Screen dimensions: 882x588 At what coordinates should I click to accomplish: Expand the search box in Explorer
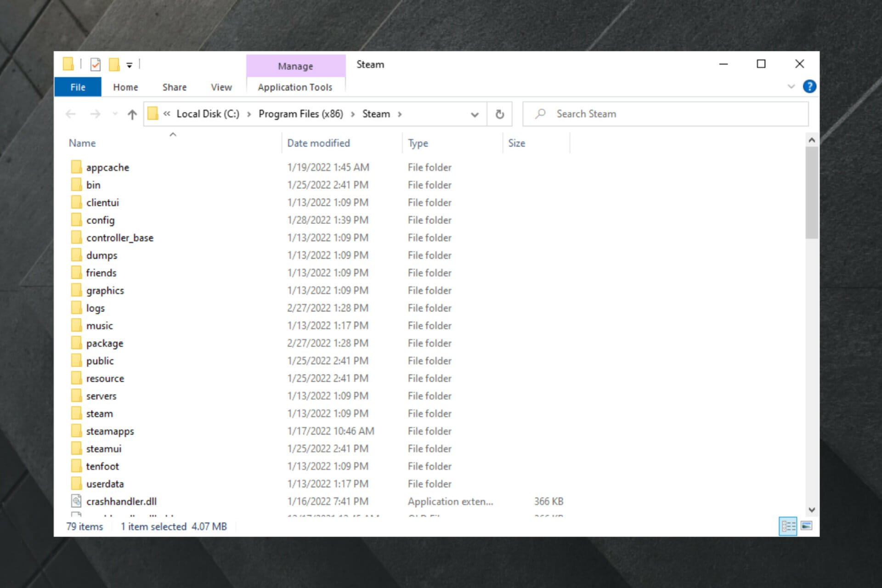click(x=666, y=113)
